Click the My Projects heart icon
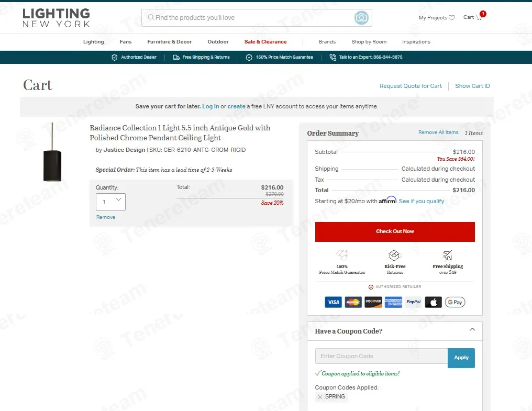Screen dimensions: 532x411 451,18
